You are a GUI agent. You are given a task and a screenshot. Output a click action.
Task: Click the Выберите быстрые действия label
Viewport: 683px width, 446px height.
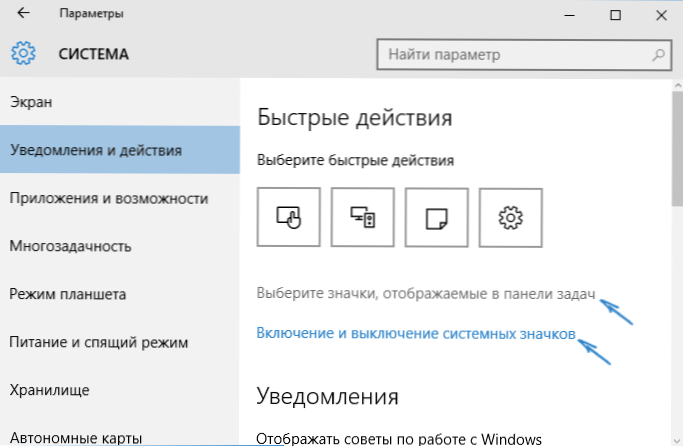point(355,160)
